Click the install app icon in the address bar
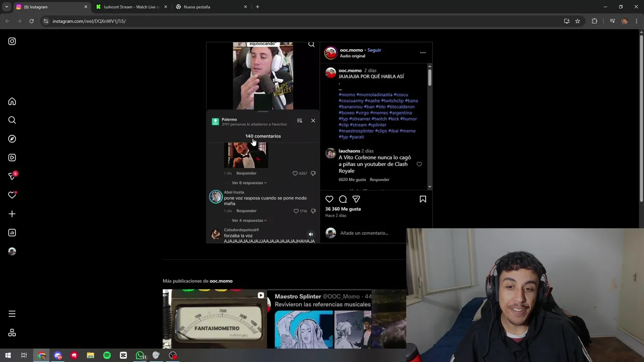Screen dimensions: 644x362 (x=567, y=21)
